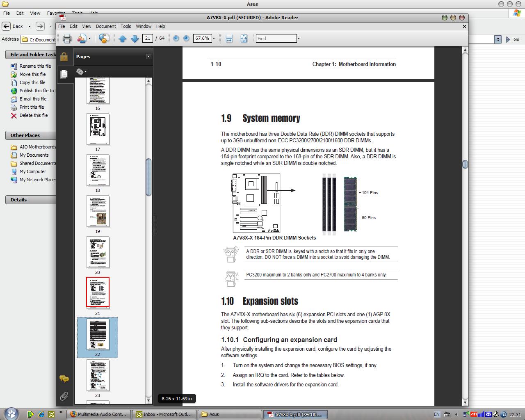Open Adobe Reader Help menu
Image resolution: width=525 pixels, height=420 pixels.
(160, 26)
